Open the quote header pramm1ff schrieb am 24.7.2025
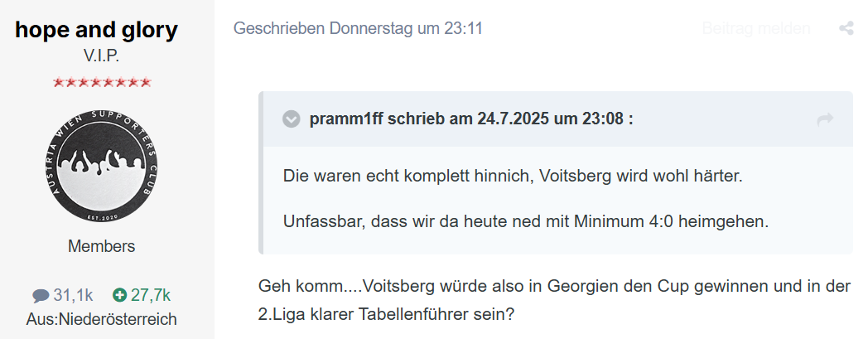868x339 pixels. [471, 119]
